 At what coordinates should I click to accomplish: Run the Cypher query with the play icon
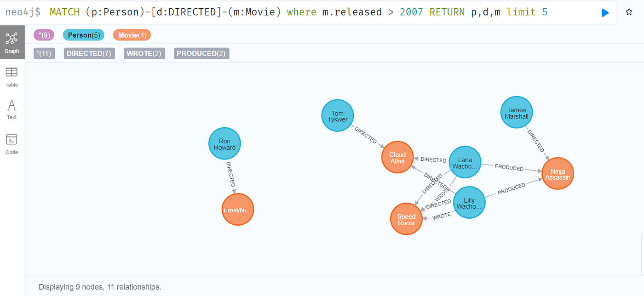(605, 12)
